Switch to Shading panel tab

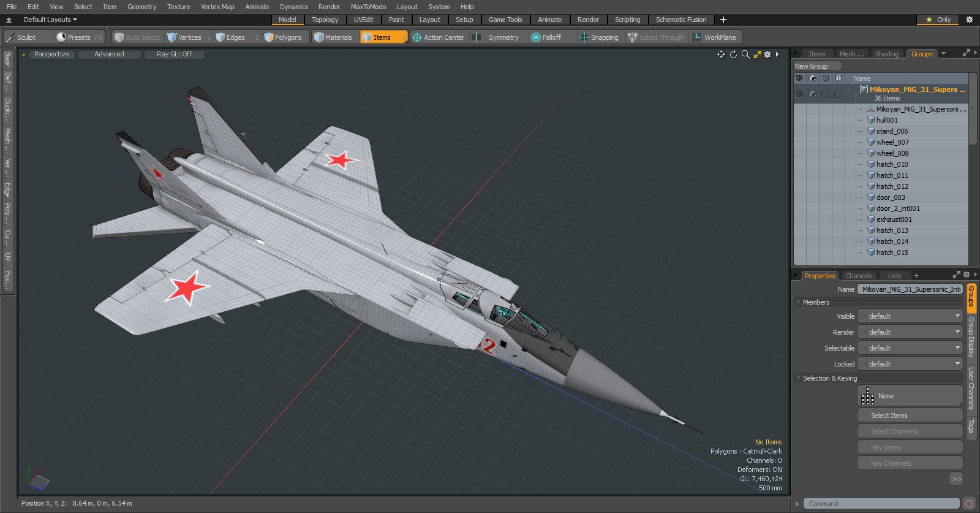click(x=886, y=54)
